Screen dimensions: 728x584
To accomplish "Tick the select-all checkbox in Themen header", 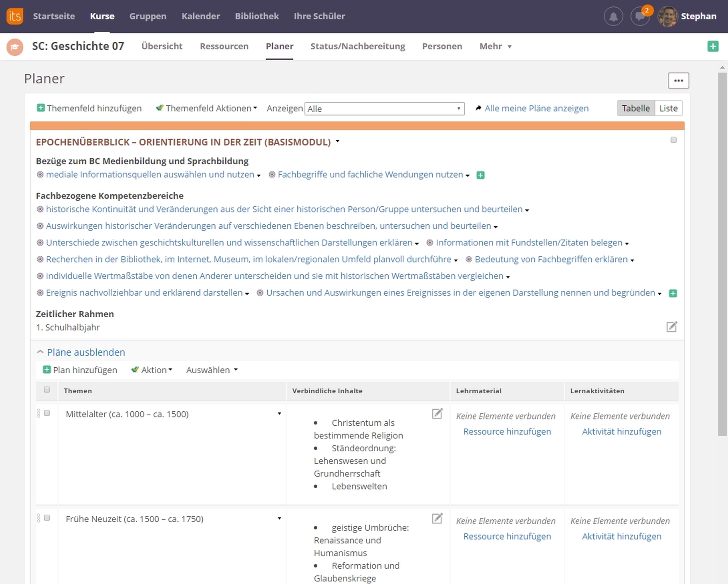I will click(47, 390).
